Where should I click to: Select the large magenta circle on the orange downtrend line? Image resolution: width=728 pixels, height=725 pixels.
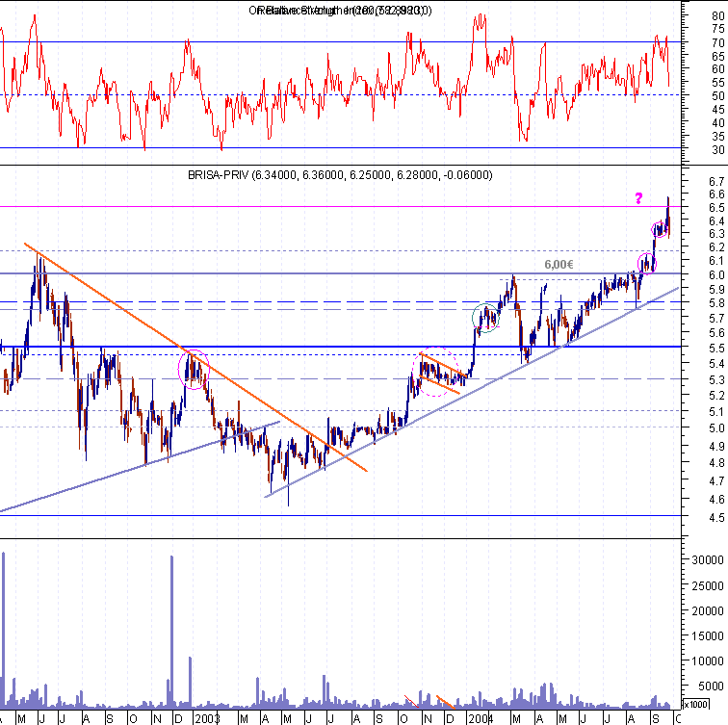tap(195, 370)
